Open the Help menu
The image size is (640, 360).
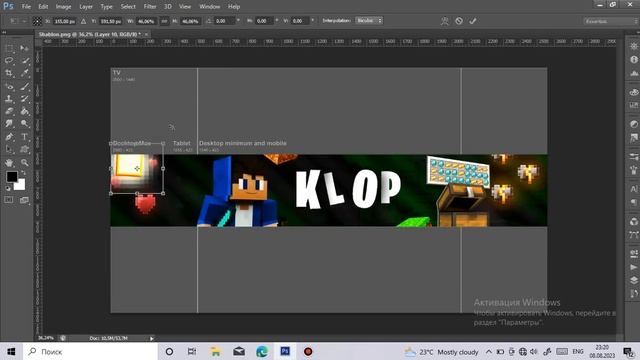(234, 7)
